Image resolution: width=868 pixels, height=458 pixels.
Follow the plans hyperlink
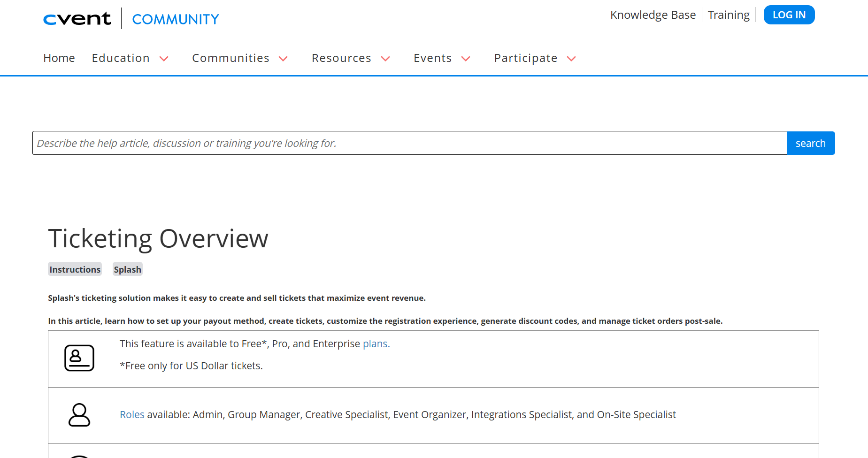tap(376, 344)
